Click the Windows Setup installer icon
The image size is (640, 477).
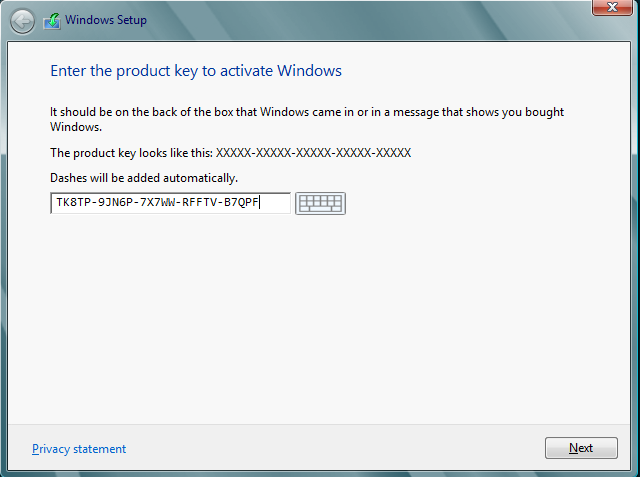pyautogui.click(x=52, y=21)
